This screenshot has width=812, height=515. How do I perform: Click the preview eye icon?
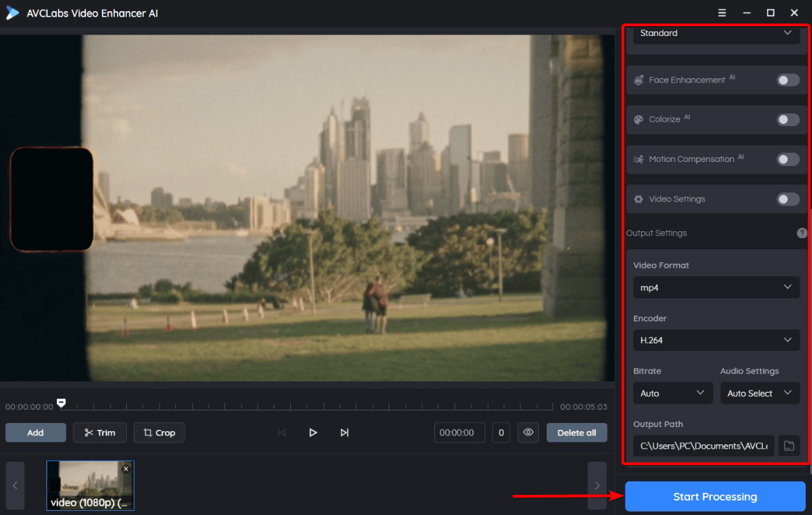click(528, 433)
